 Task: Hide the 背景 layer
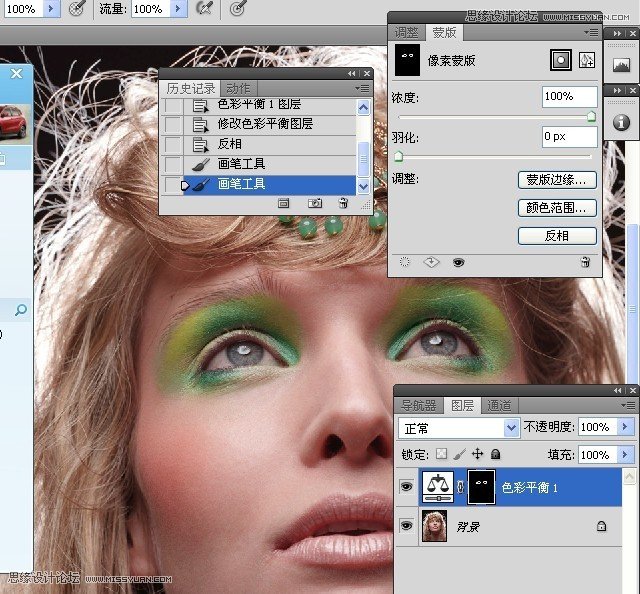pos(406,525)
